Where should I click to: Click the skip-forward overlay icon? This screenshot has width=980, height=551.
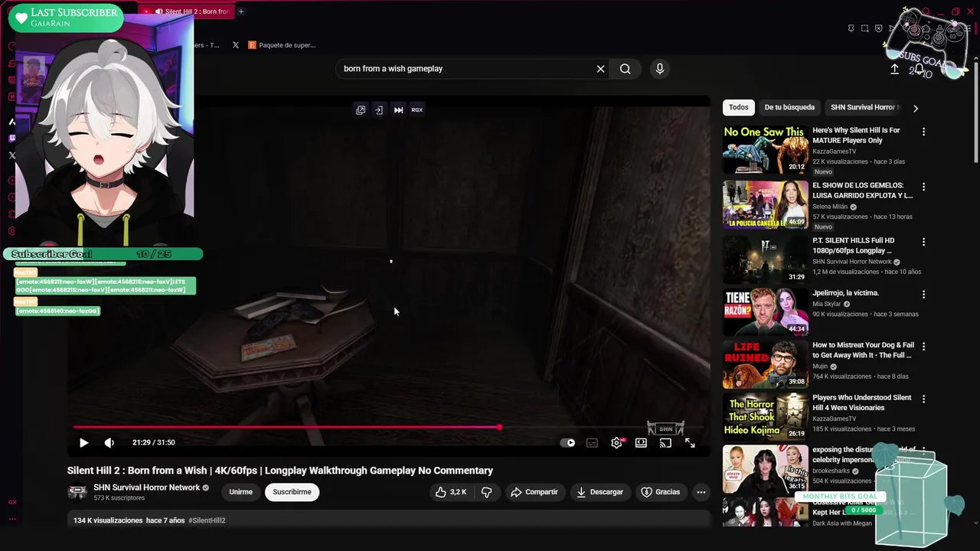point(398,110)
